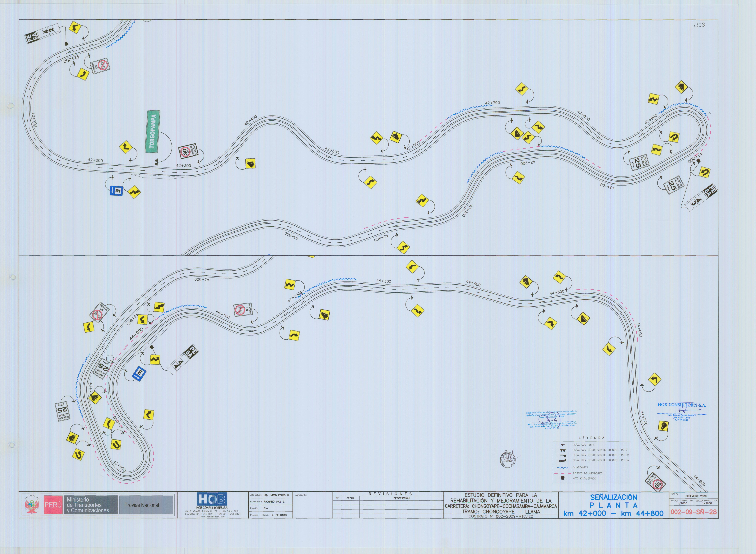Click the blue HOB CONSULTORES S.A. signature stamp
Screen dimensions: 756x554
coord(682,412)
